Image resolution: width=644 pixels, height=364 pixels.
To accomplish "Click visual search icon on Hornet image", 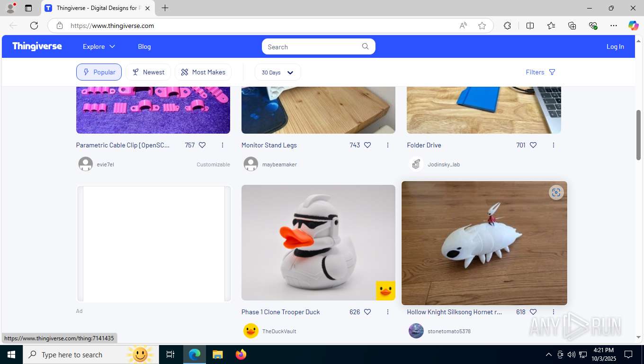I will (556, 192).
